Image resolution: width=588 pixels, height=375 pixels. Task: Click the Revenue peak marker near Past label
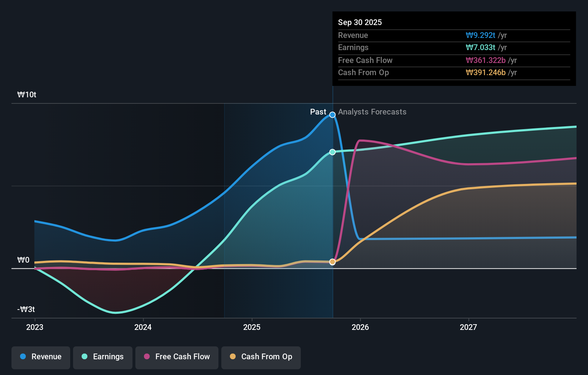click(332, 115)
